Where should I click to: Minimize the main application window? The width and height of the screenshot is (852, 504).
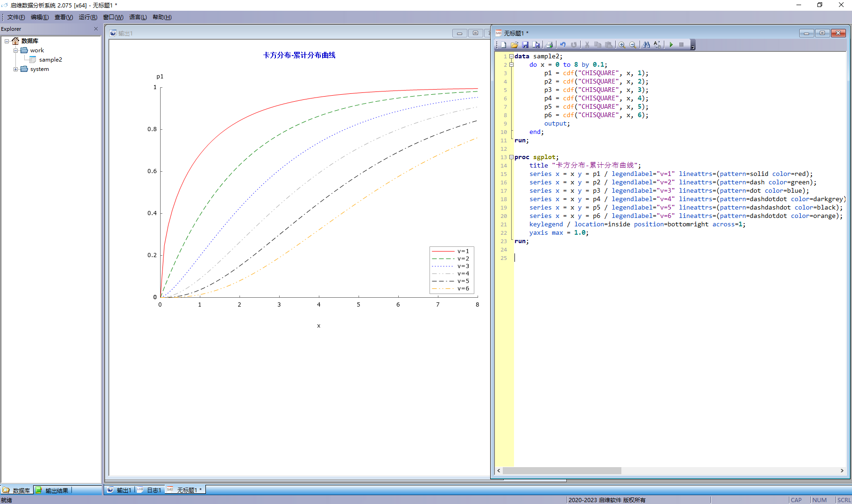coord(799,5)
